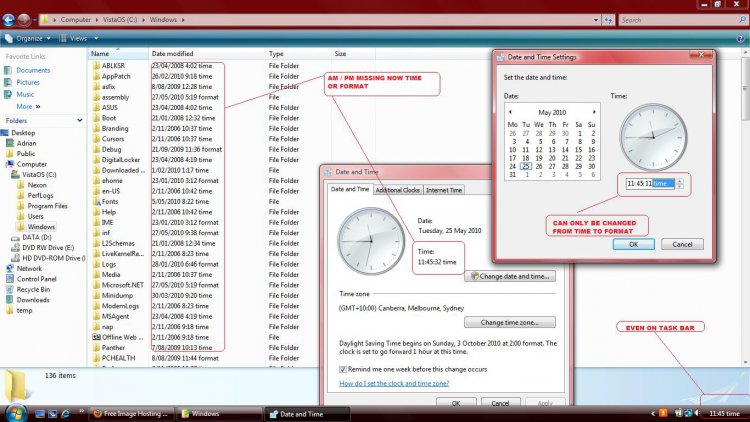750x422 pixels.
Task: Click the May 2010 calendar title
Action: 552,112
